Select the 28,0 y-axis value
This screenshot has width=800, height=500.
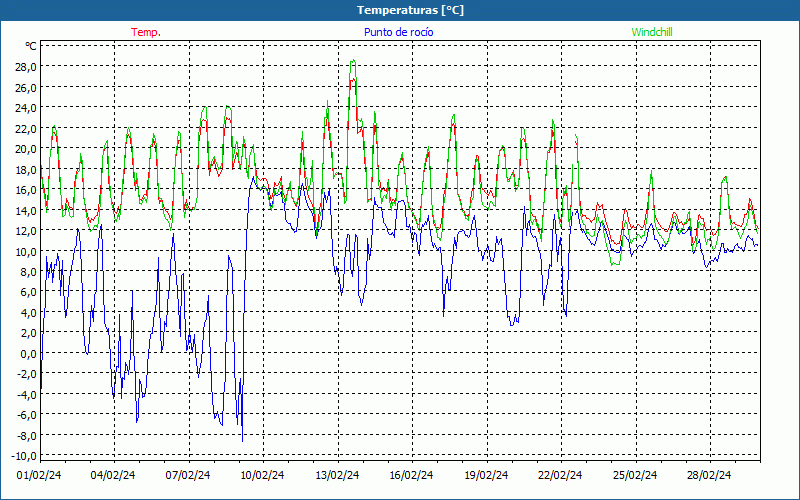click(x=27, y=67)
